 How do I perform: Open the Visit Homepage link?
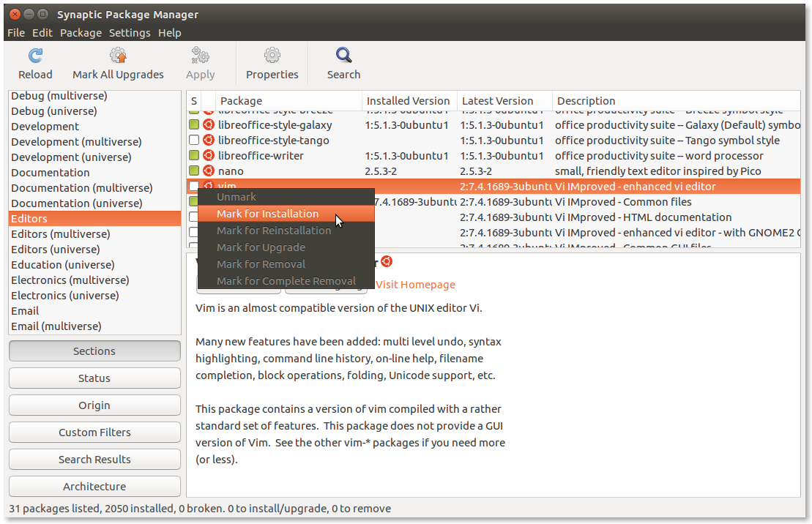pyautogui.click(x=415, y=285)
